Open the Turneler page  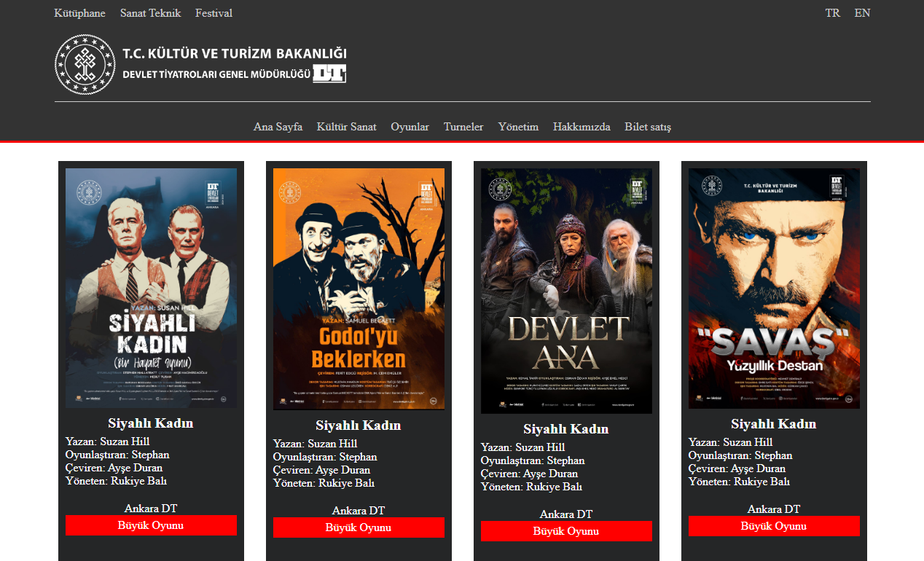463,127
